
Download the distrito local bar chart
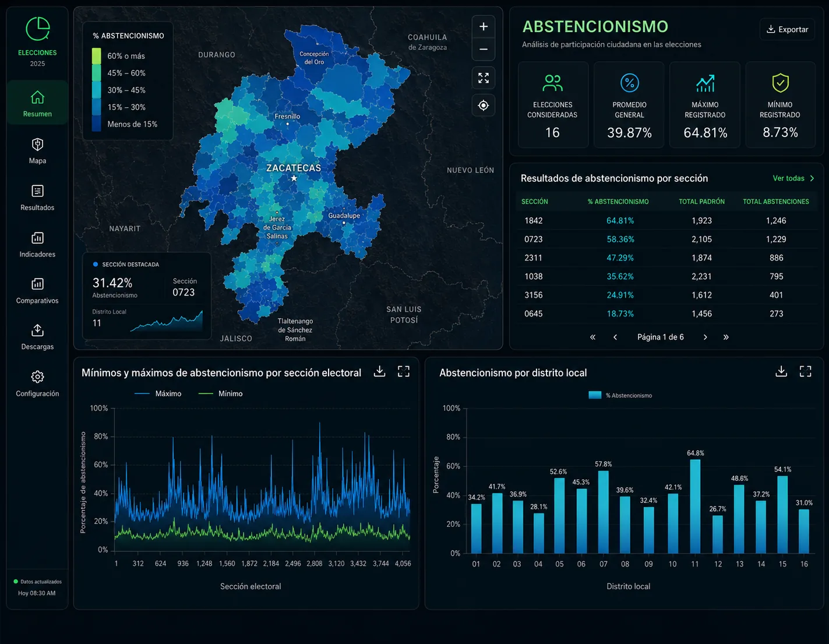coord(781,371)
